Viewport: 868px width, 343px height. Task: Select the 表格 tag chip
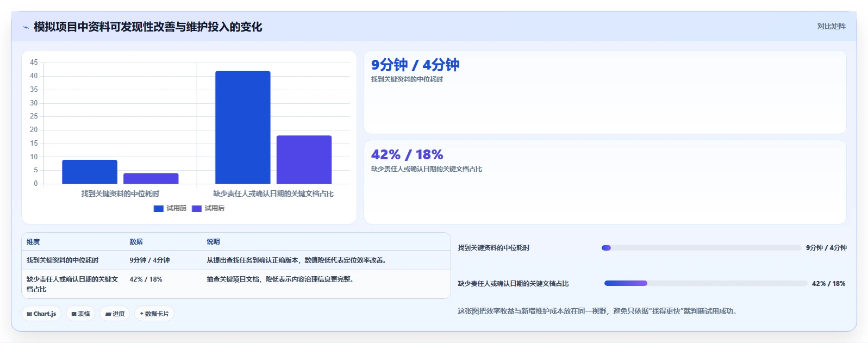point(80,314)
